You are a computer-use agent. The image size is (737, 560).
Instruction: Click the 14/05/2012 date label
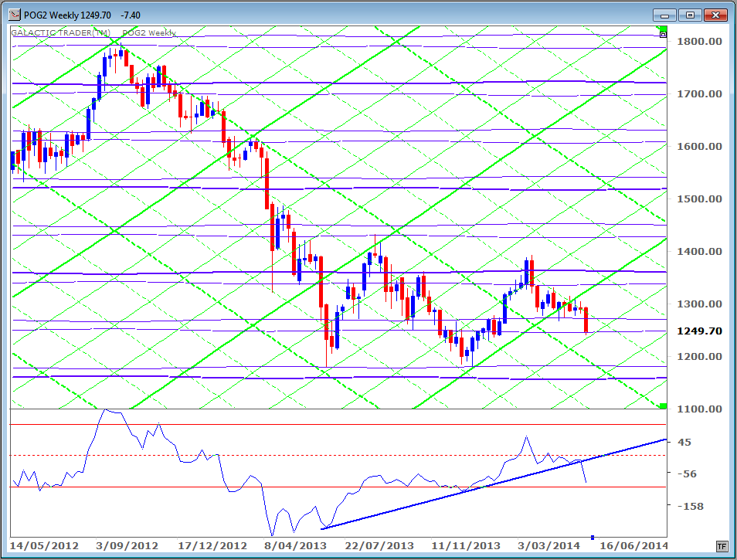click(x=44, y=546)
